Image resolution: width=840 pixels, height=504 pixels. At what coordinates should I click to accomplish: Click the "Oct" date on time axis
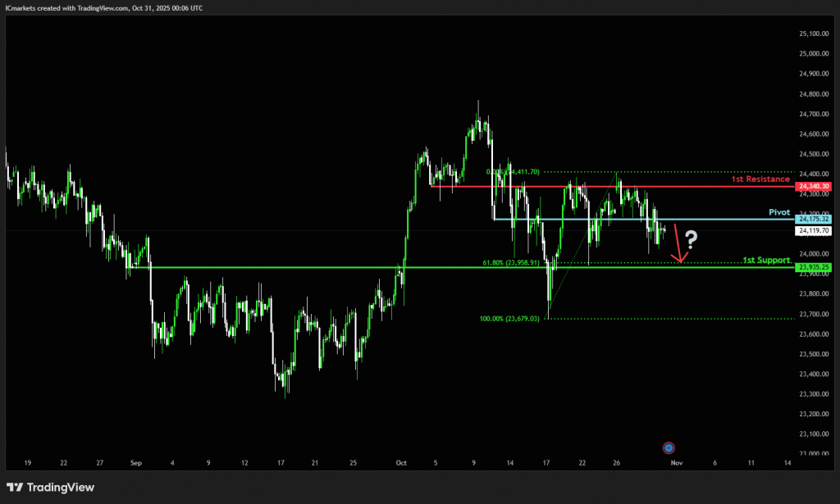click(400, 463)
